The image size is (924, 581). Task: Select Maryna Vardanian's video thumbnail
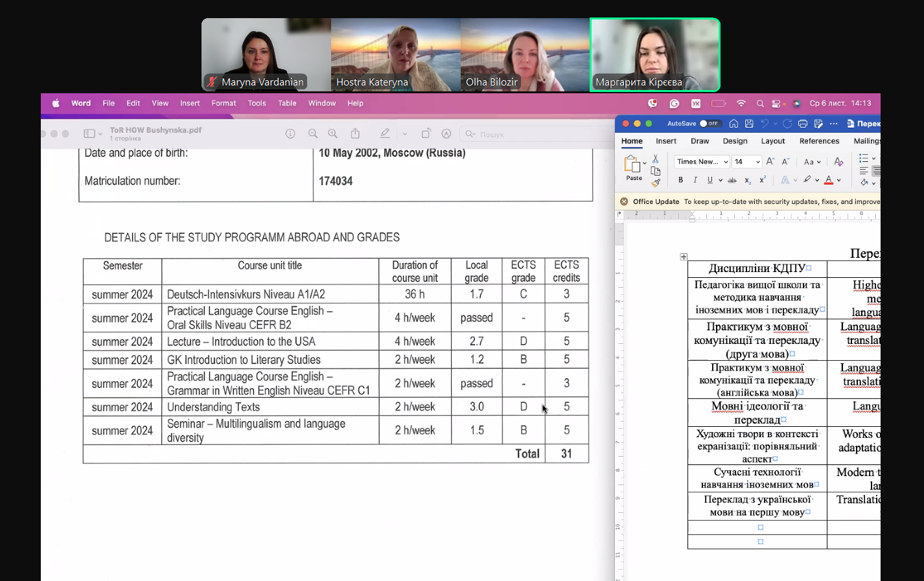(x=266, y=54)
